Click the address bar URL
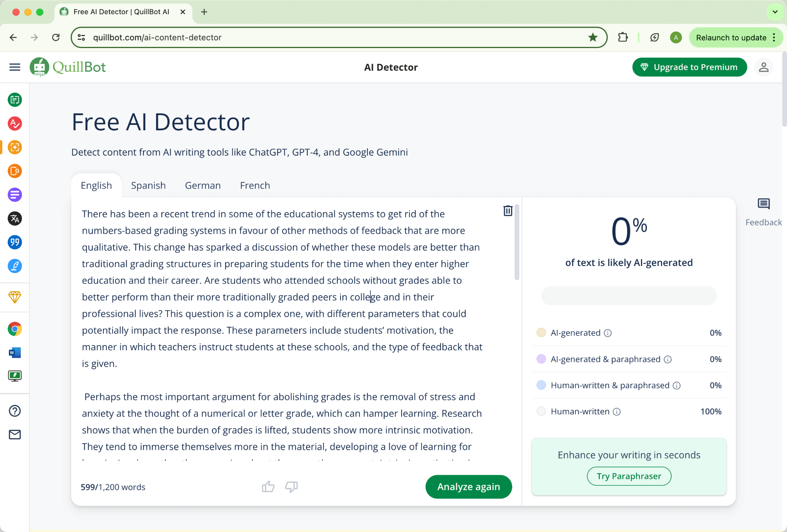 (x=157, y=37)
